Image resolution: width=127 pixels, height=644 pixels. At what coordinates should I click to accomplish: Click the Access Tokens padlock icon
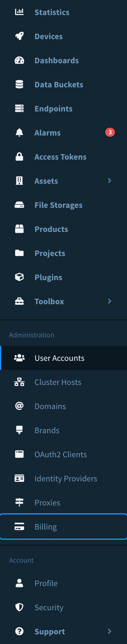(x=19, y=157)
